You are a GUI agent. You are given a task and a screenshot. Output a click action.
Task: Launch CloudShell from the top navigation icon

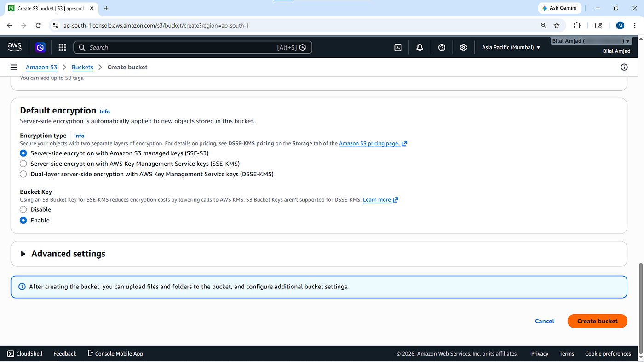[x=398, y=47]
